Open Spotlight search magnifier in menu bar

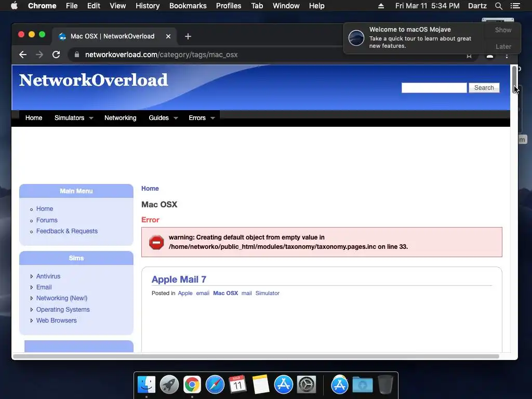[498, 6]
